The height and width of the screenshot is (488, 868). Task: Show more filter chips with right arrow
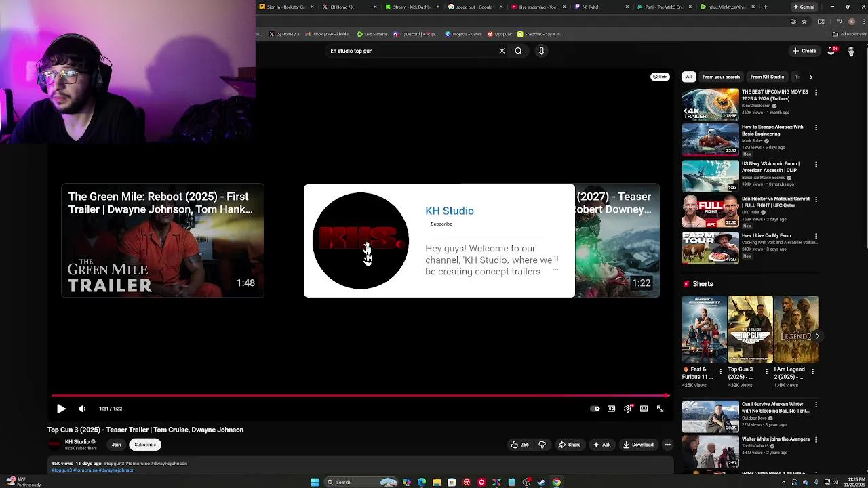click(x=810, y=77)
